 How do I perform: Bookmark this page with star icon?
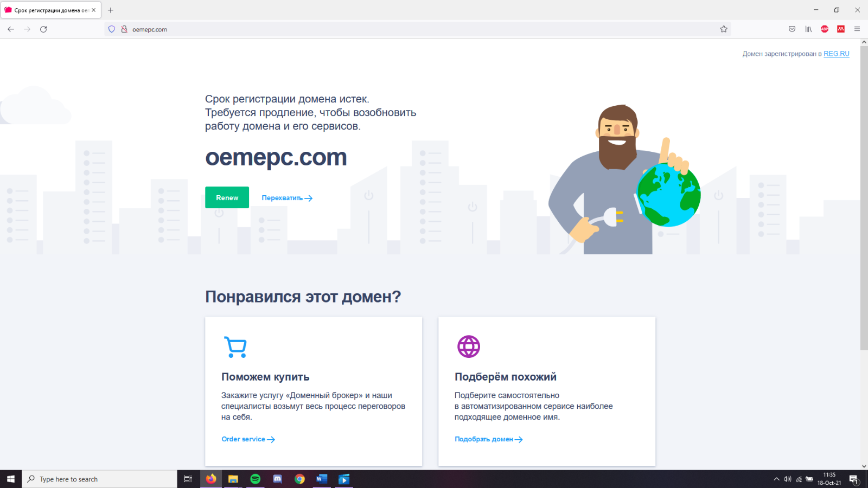724,29
